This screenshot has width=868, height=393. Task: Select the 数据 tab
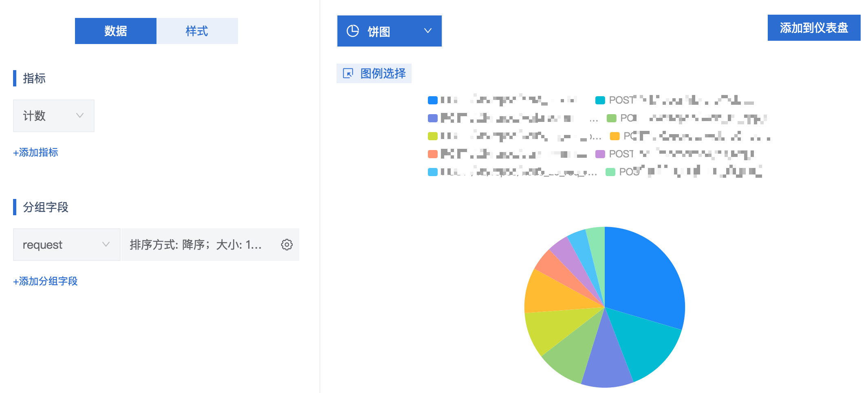tap(115, 31)
